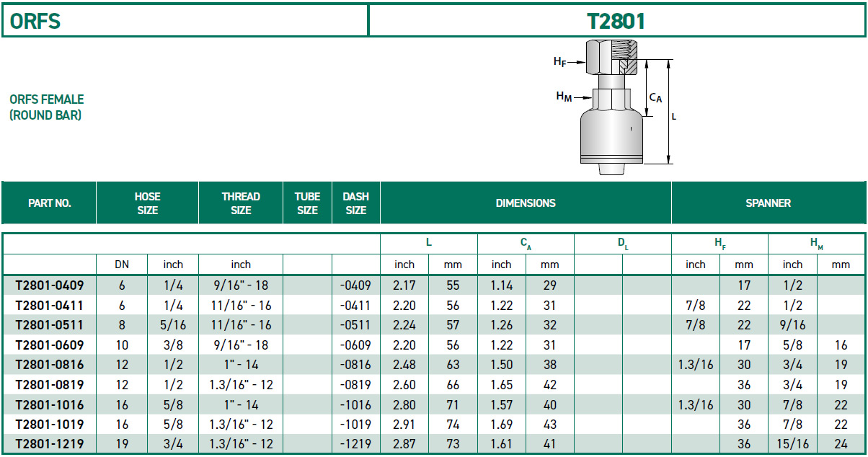
Task: Click DN value 19
Action: [x=122, y=444]
